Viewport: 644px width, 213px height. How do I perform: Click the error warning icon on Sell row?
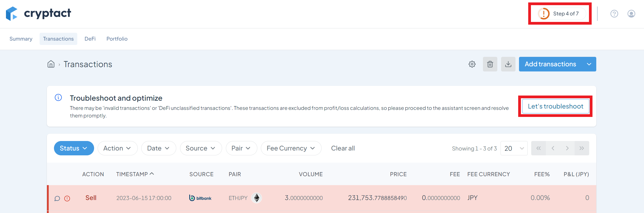coord(67,198)
